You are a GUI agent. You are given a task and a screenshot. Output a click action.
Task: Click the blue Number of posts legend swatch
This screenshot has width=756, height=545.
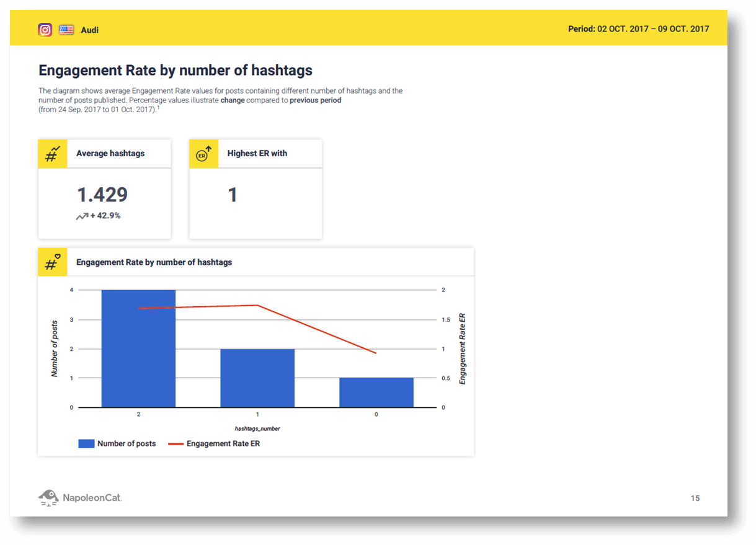coord(86,444)
